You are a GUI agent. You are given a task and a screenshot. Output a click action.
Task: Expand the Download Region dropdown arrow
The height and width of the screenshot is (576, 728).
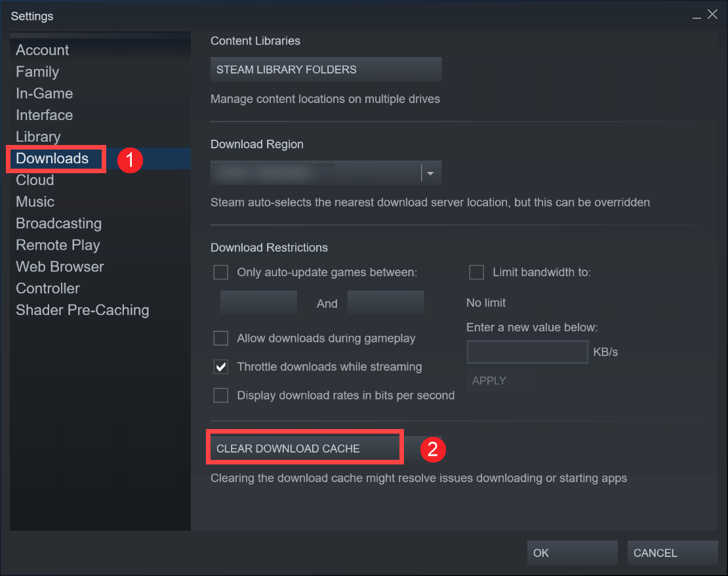coord(430,173)
